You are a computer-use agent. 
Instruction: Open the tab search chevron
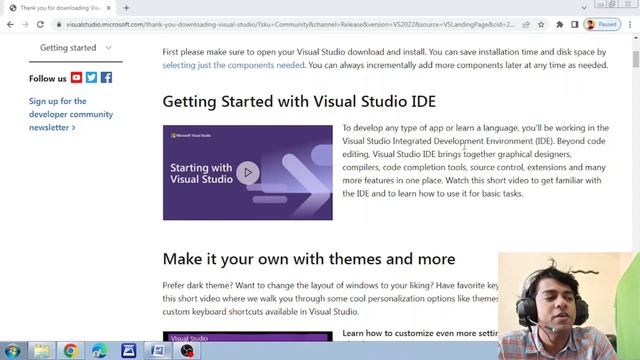584,8
